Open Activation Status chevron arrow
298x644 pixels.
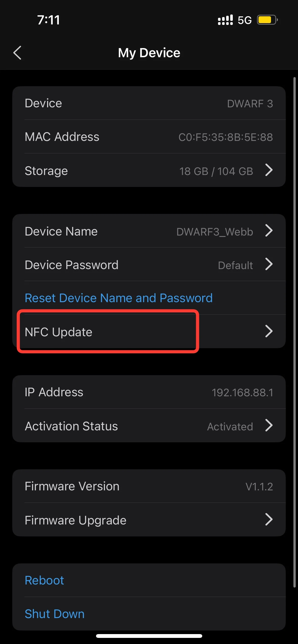(269, 426)
